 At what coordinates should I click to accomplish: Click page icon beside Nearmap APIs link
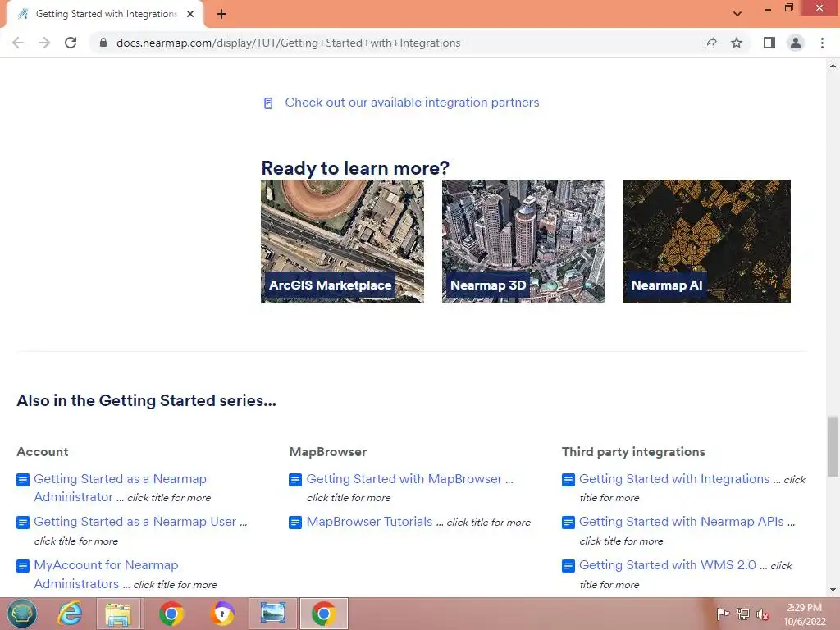[x=568, y=523]
